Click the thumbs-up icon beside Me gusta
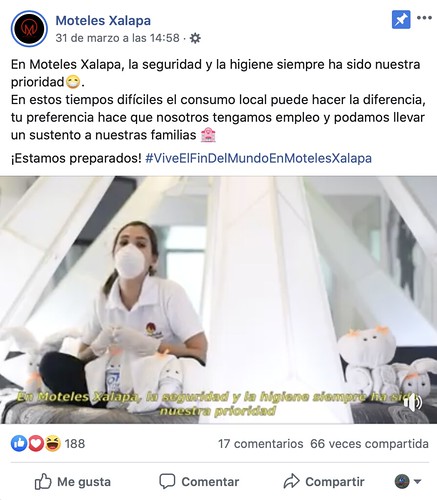437x500 pixels. 43,482
